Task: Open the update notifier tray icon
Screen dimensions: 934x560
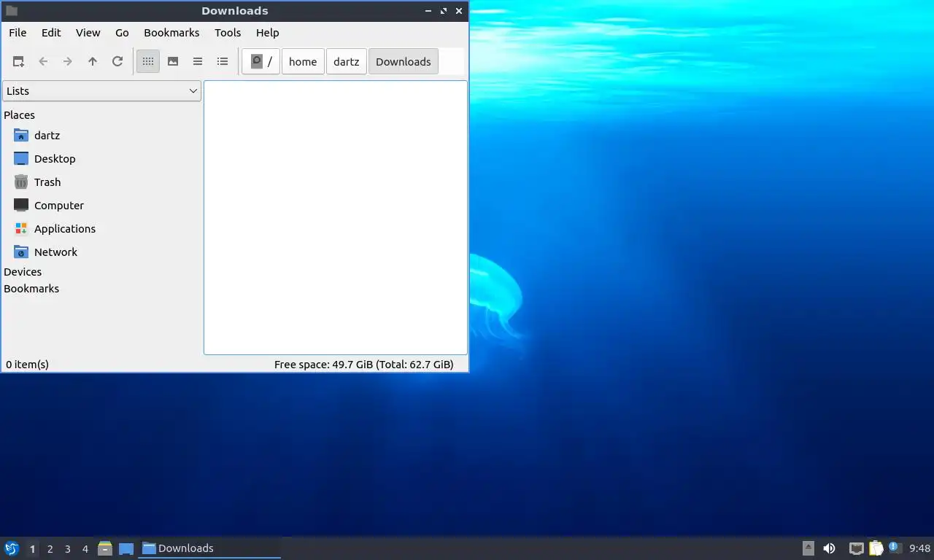Action: tap(895, 548)
